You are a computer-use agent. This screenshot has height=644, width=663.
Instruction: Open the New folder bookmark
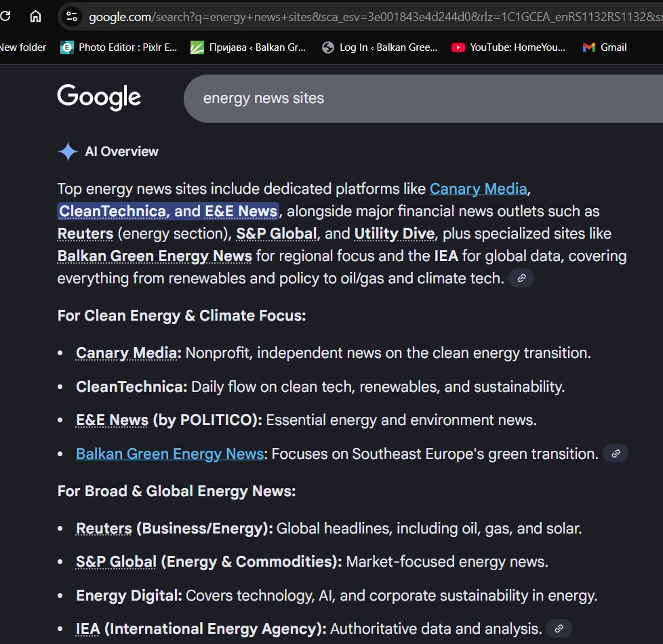pyautogui.click(x=23, y=47)
